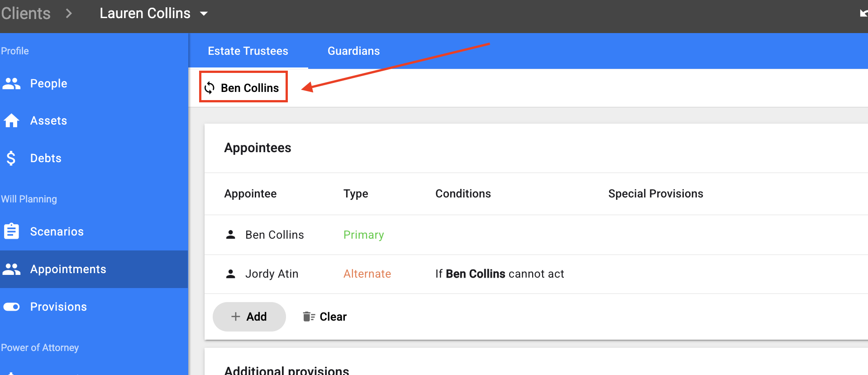The height and width of the screenshot is (375, 868).
Task: Click the Debts dollar sign icon
Action: 11,158
